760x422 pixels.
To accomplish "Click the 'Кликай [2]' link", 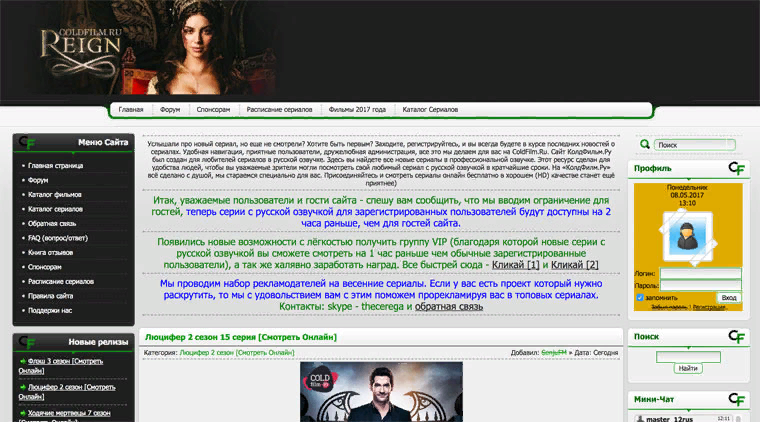I will pos(574,265).
